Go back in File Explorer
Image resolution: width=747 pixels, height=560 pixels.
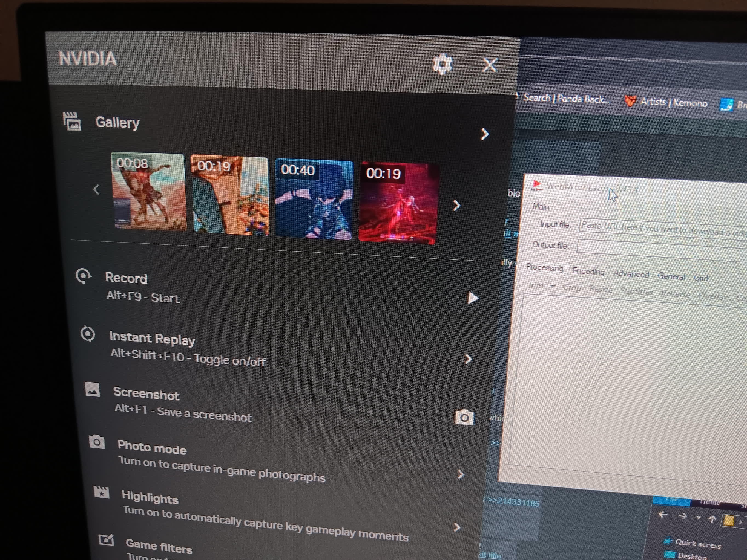[x=663, y=515]
